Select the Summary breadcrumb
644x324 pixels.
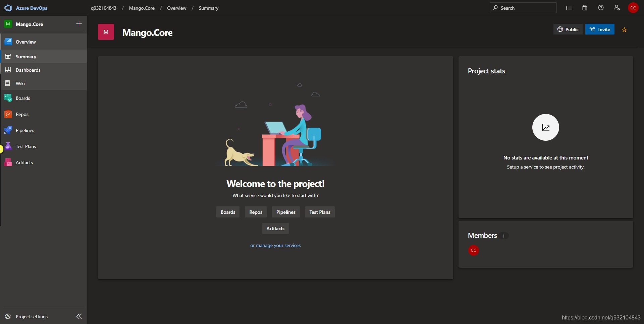click(208, 8)
